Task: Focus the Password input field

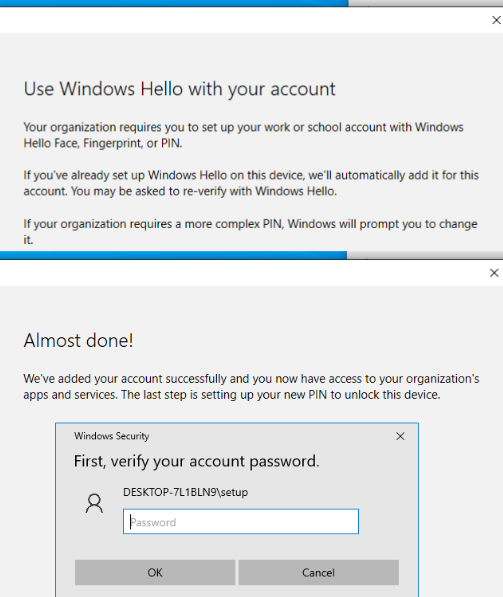Action: click(241, 521)
